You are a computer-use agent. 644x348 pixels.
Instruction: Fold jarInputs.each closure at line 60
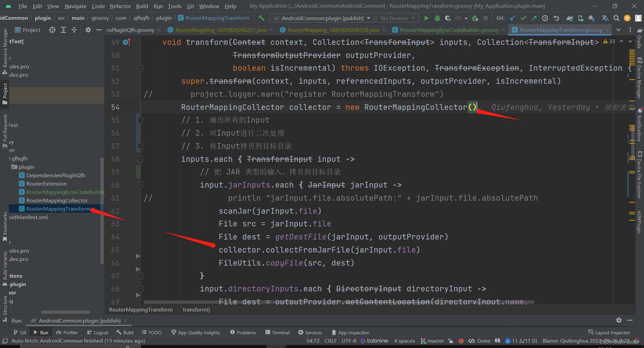point(141,185)
